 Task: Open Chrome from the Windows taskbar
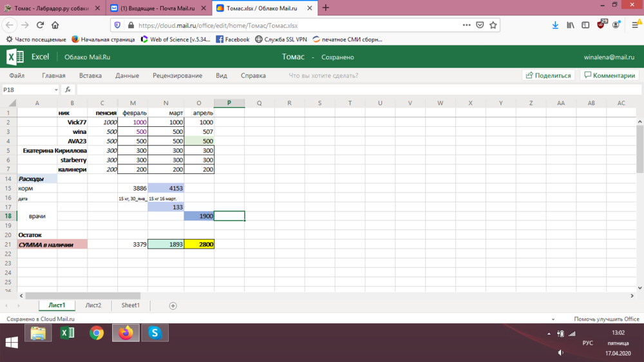point(97,333)
